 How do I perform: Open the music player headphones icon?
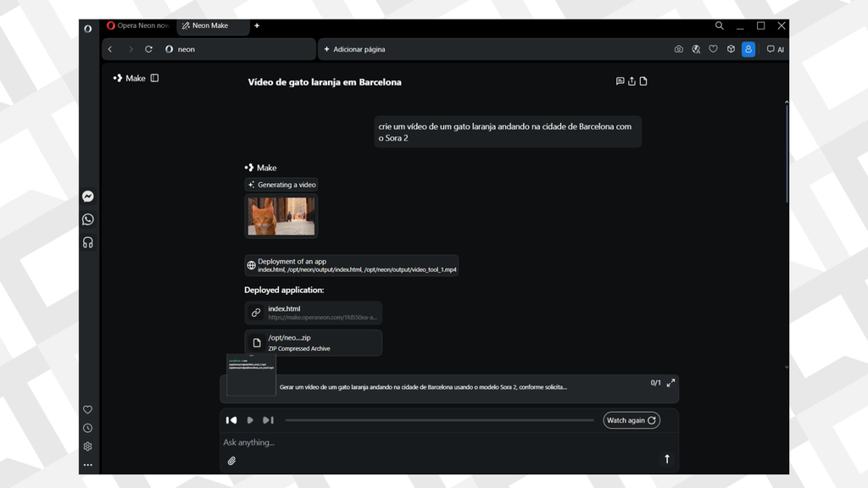pos(88,242)
